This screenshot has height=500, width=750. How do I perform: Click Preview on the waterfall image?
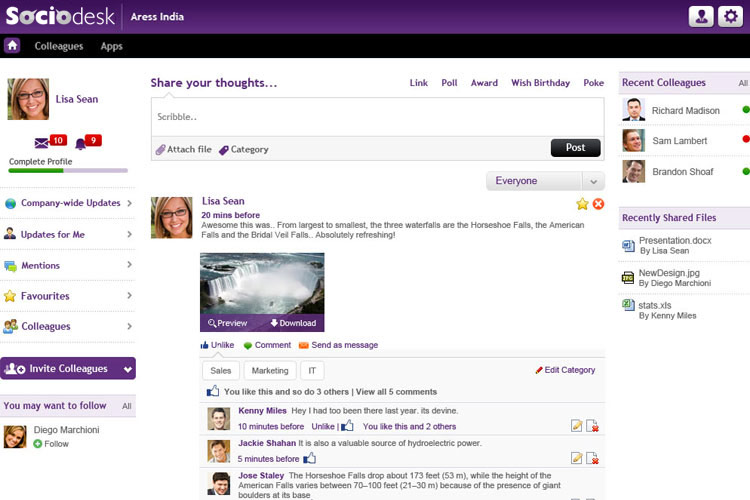tap(228, 323)
